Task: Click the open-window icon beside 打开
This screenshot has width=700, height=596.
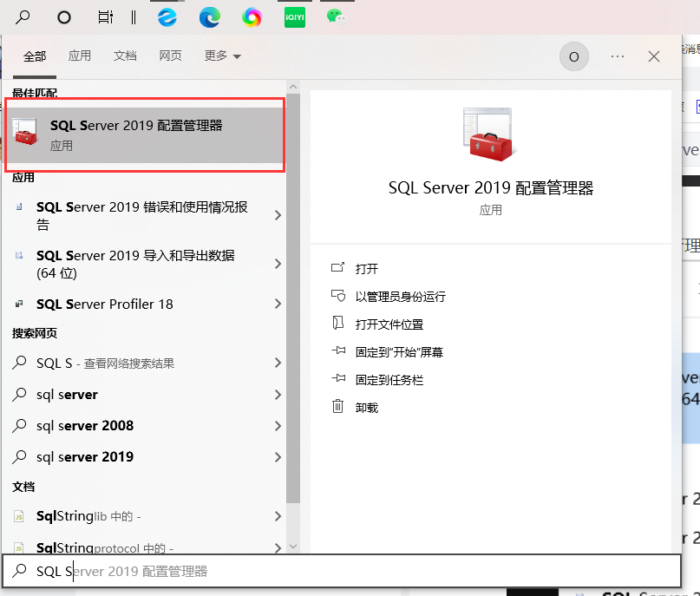Action: click(x=337, y=268)
